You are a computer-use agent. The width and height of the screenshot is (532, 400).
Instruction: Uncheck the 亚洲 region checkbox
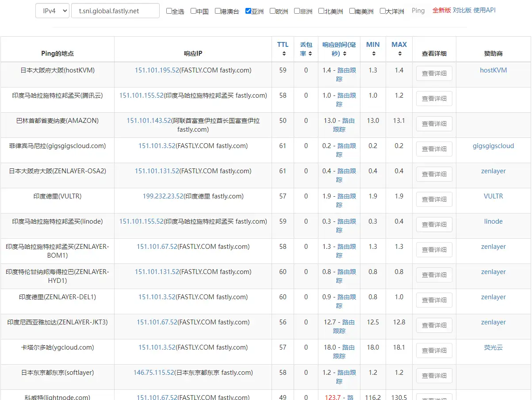coord(248,11)
